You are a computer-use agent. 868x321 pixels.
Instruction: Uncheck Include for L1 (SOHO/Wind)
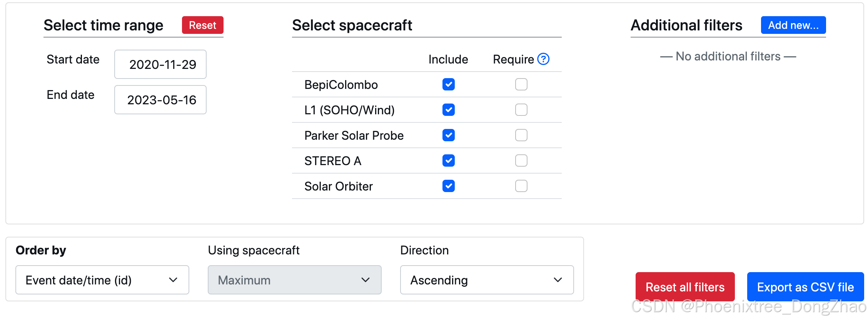[448, 110]
